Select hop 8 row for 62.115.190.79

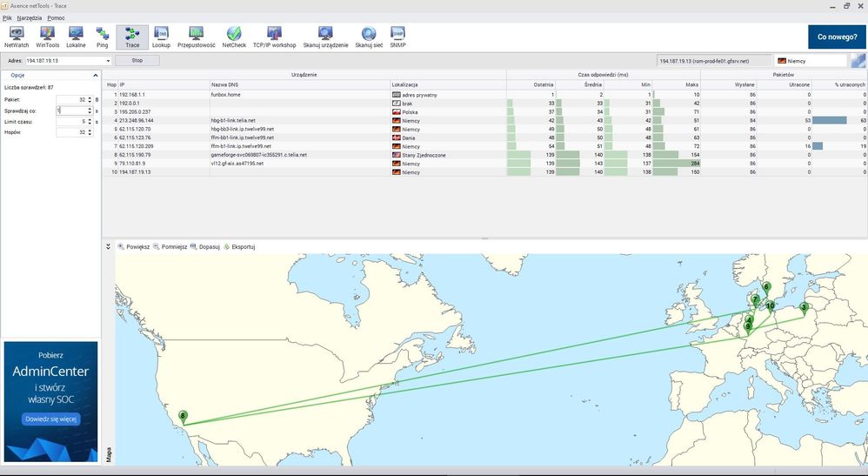[x=261, y=155]
